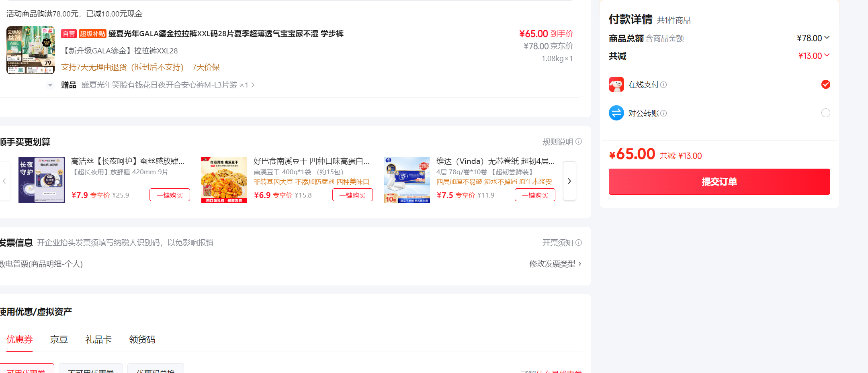Open the info tooltip beside 对公转账
The height and width of the screenshot is (373, 868).
pyautogui.click(x=663, y=113)
